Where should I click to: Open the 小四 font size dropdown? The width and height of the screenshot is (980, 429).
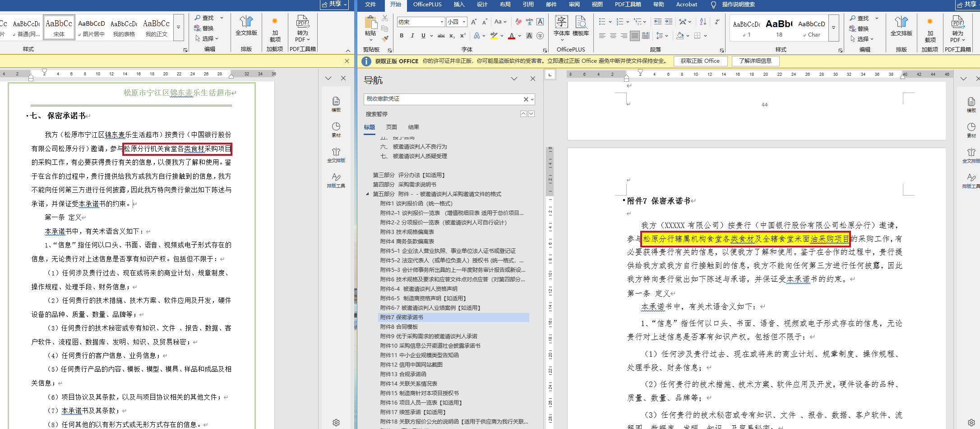(464, 22)
